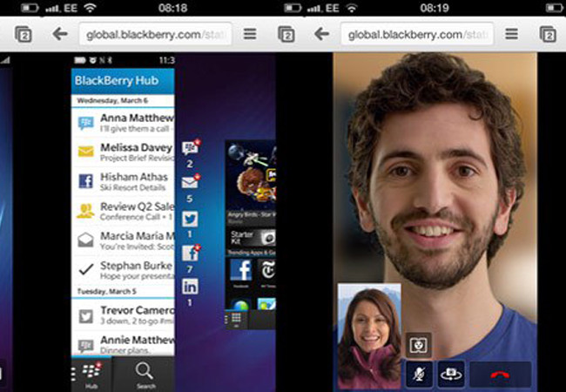Screen dimensions: 566x392
Task: Click the Facebook icon beside Hisham Athas
Action: (x=86, y=181)
